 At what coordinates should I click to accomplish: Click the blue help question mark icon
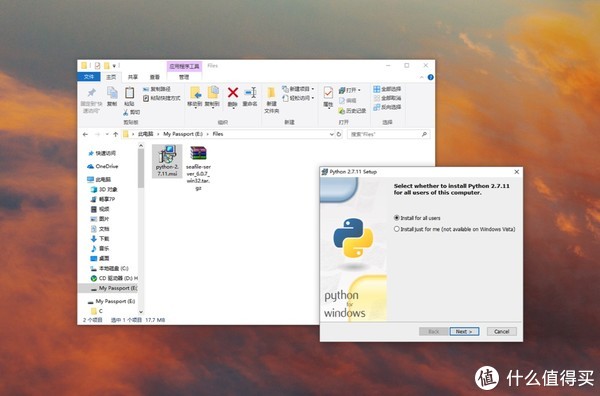point(430,77)
